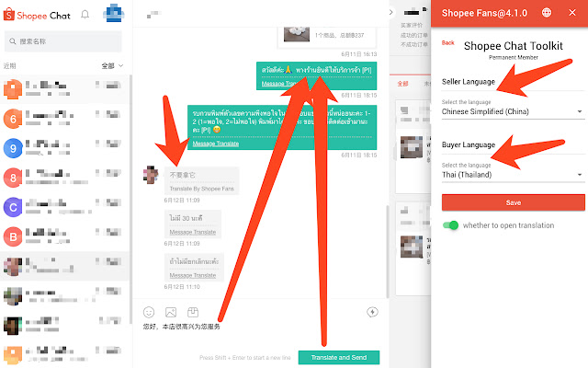This screenshot has height=368, width=588.
Task: Click the Save button
Action: (513, 202)
